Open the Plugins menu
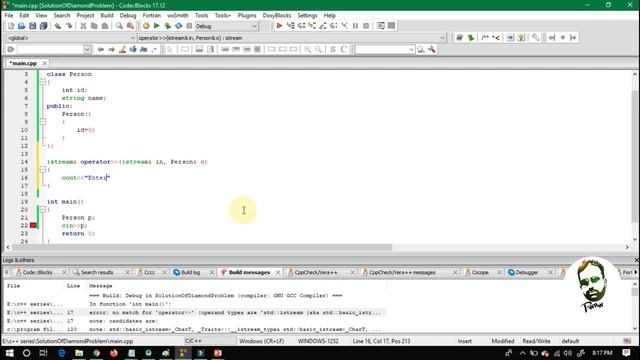This screenshot has width=640, height=360. click(x=247, y=15)
